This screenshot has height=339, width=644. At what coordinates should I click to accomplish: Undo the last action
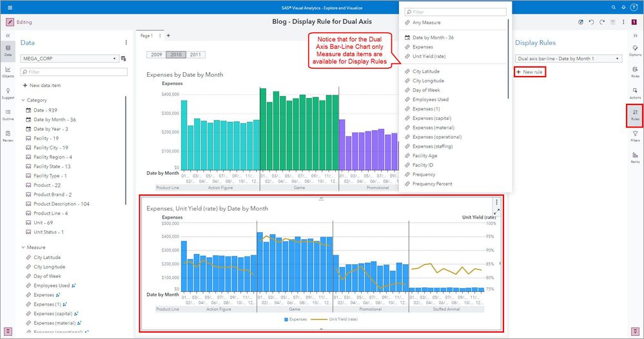[591, 22]
